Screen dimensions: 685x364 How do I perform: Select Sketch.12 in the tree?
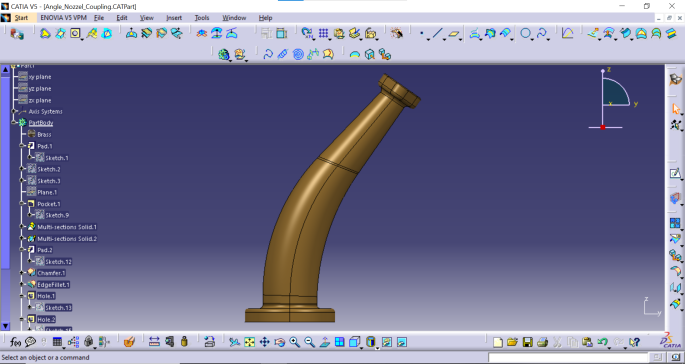58,262
